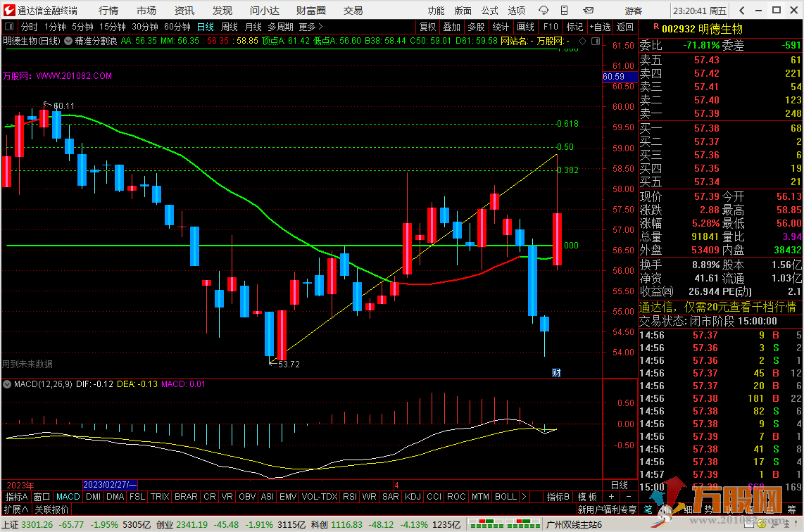Switch to the 5分钟 period
804x532 pixels.
pos(82,27)
